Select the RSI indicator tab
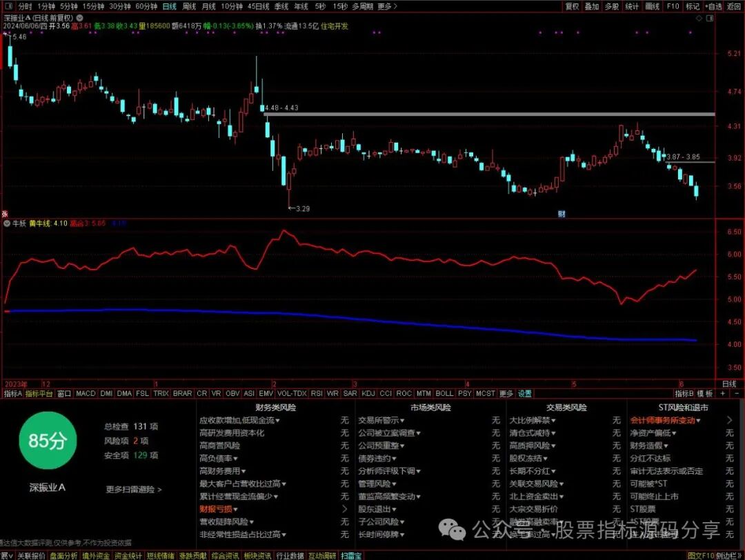The image size is (745, 560). [x=317, y=393]
